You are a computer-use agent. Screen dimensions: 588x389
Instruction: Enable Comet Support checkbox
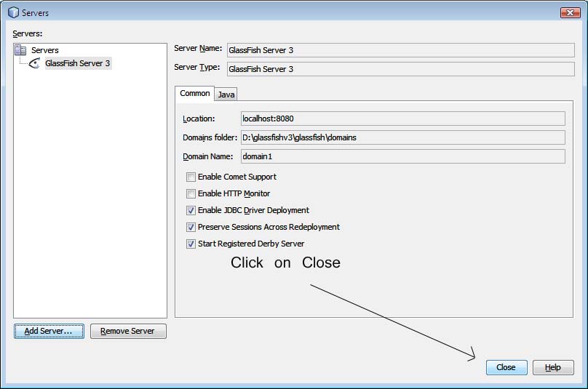(191, 177)
